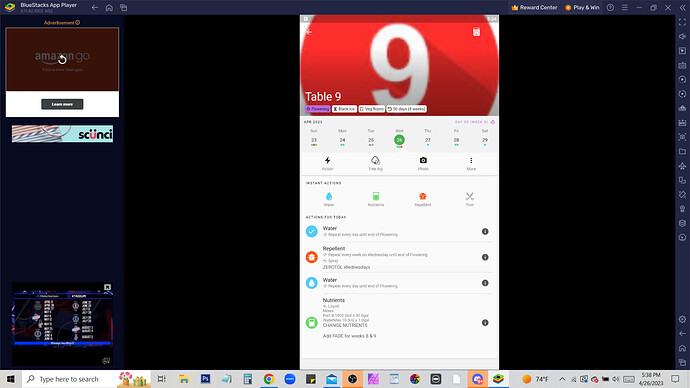The image size is (690, 388).
Task: Click the Flowering stage tag
Action: click(x=317, y=109)
